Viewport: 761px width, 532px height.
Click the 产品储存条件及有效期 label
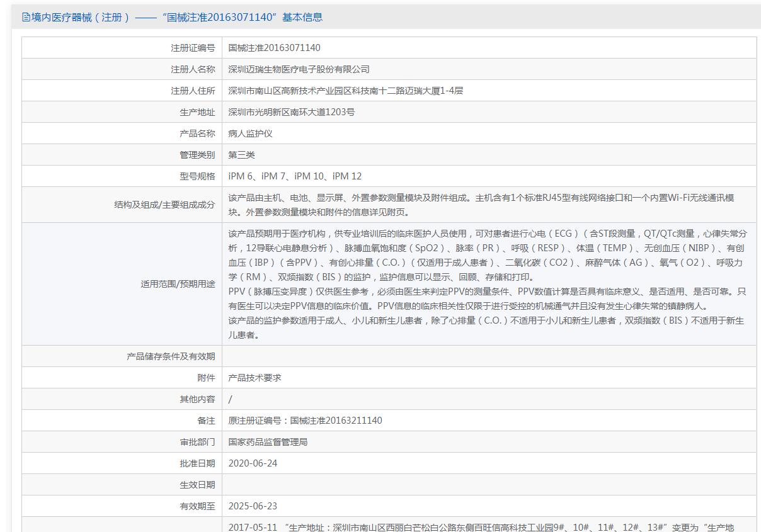pos(171,356)
